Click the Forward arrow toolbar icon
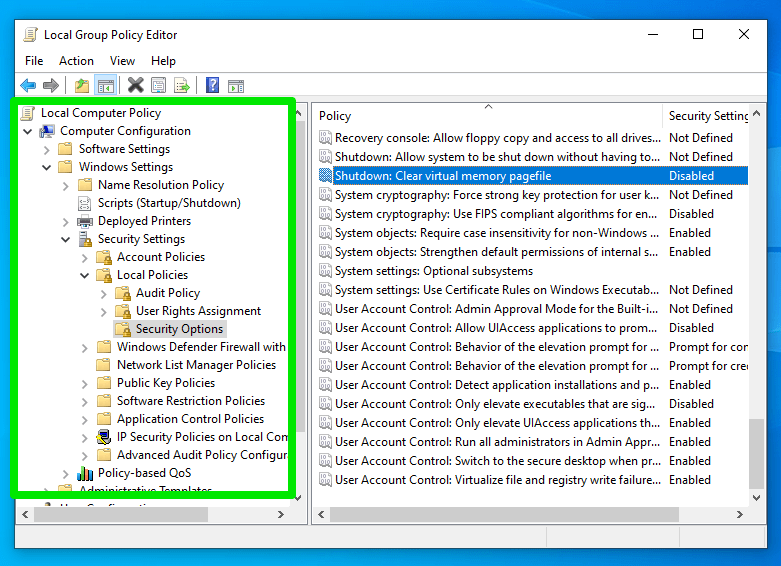 pyautogui.click(x=51, y=86)
